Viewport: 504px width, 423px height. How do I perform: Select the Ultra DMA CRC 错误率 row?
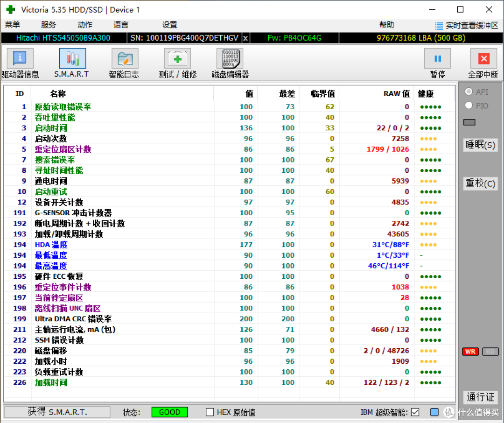tap(229, 319)
